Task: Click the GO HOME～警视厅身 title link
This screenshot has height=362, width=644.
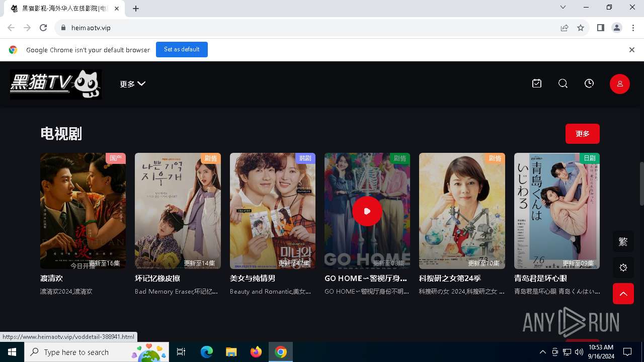Action: click(366, 278)
